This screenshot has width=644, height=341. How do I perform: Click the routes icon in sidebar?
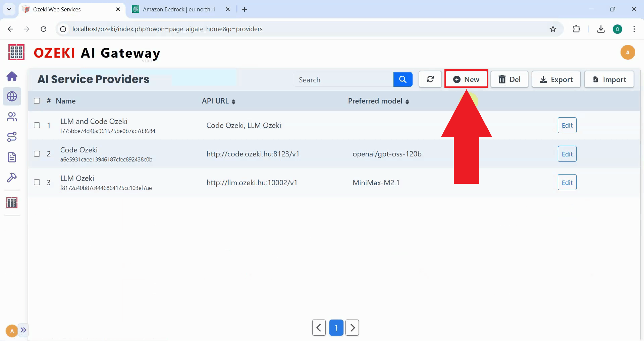click(x=12, y=137)
